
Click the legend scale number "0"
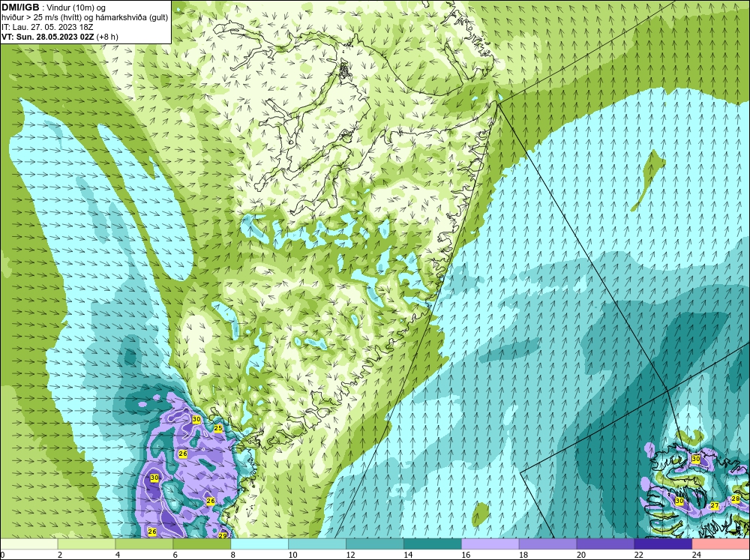pyautogui.click(x=3, y=555)
